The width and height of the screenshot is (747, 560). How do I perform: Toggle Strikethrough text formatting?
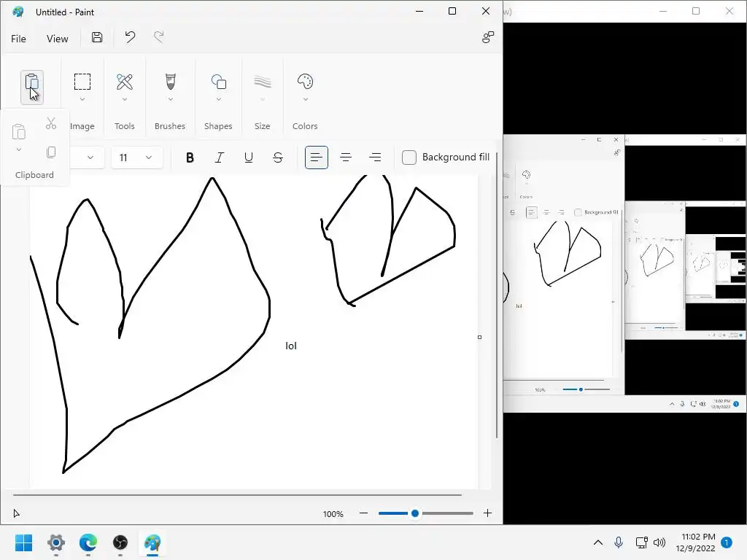pyautogui.click(x=278, y=157)
